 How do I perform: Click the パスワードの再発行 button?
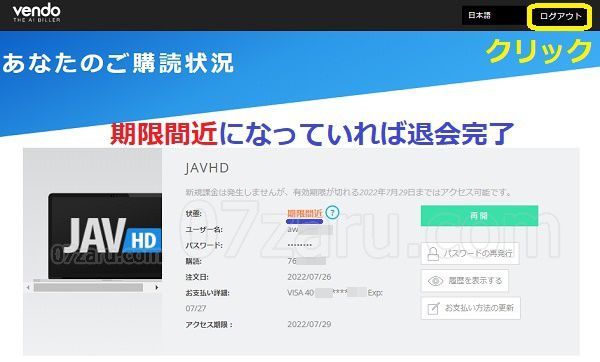click(x=470, y=253)
